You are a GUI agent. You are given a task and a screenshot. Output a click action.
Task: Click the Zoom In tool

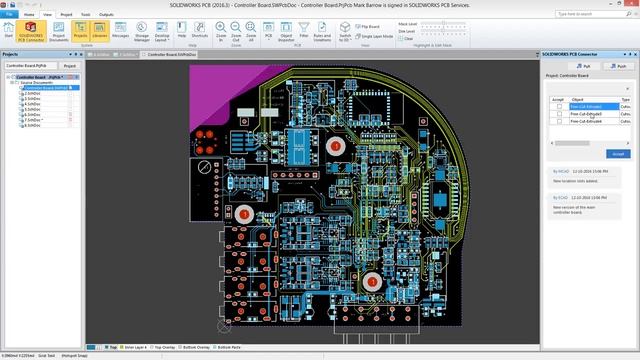(x=221, y=31)
